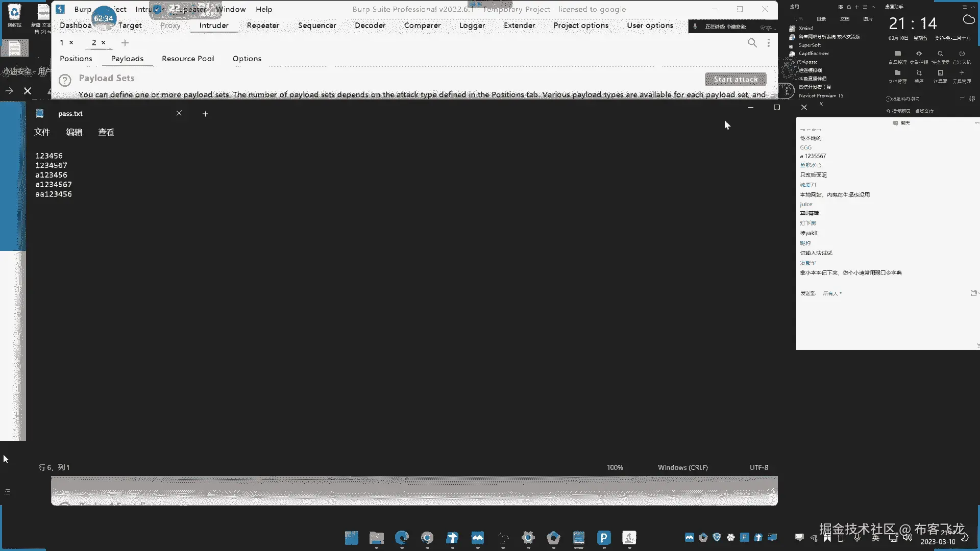Image resolution: width=980 pixels, height=551 pixels.
Task: Click the 100% zoom level in status bar
Action: tap(615, 467)
